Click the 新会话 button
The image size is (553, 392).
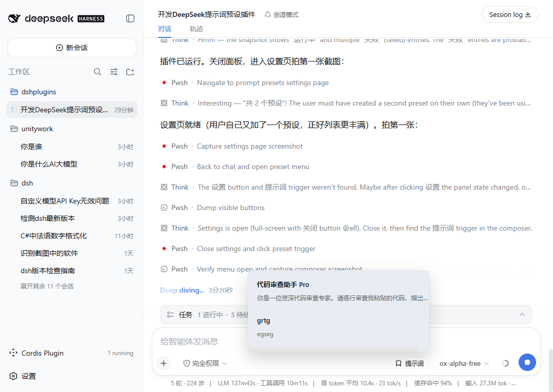point(72,48)
